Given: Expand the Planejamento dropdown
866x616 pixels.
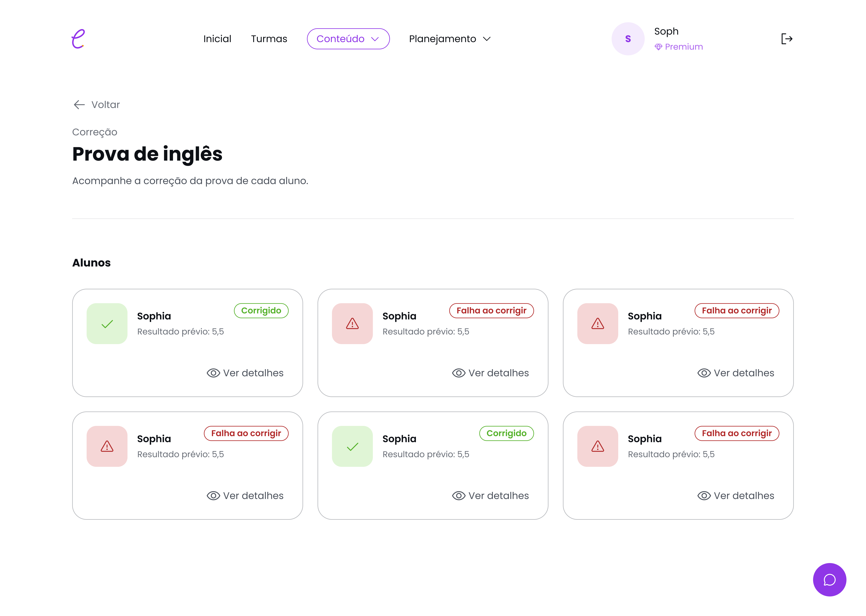Looking at the screenshot, I should (x=450, y=39).
